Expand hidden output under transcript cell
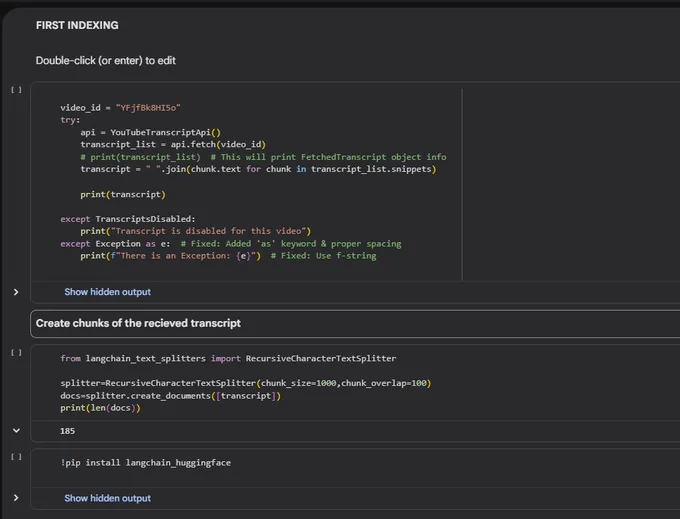The width and height of the screenshot is (680, 519). click(x=16, y=292)
